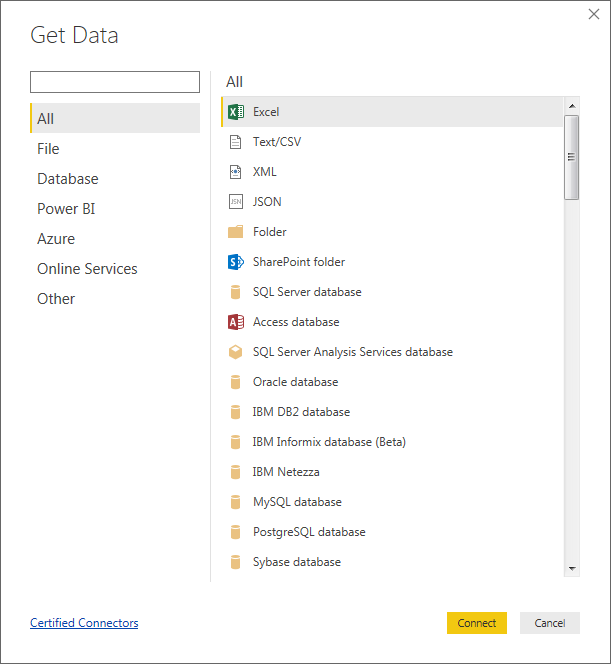This screenshot has width=611, height=664.
Task: Click the XML file icon
Action: pyautogui.click(x=235, y=172)
